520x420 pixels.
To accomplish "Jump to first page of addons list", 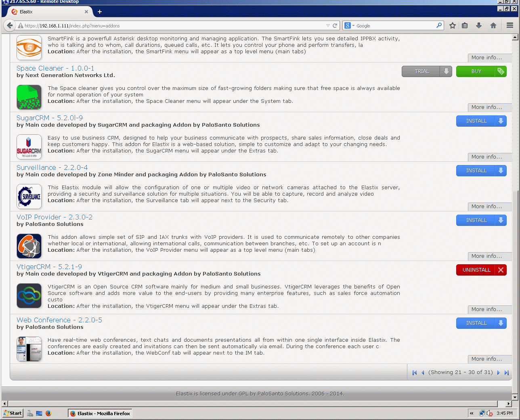I will (x=415, y=373).
